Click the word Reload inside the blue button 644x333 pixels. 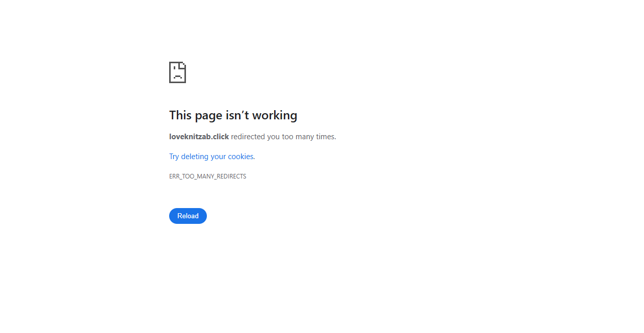pyautogui.click(x=188, y=216)
